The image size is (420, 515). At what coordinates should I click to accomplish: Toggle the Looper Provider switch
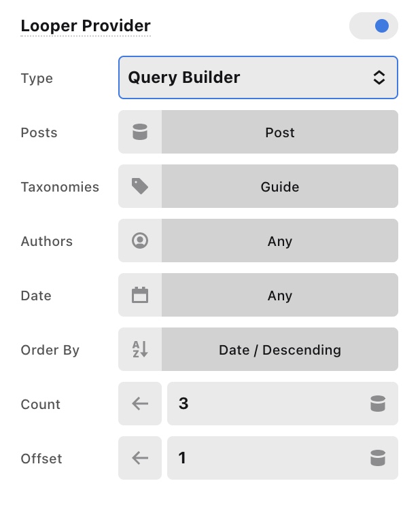tap(373, 26)
